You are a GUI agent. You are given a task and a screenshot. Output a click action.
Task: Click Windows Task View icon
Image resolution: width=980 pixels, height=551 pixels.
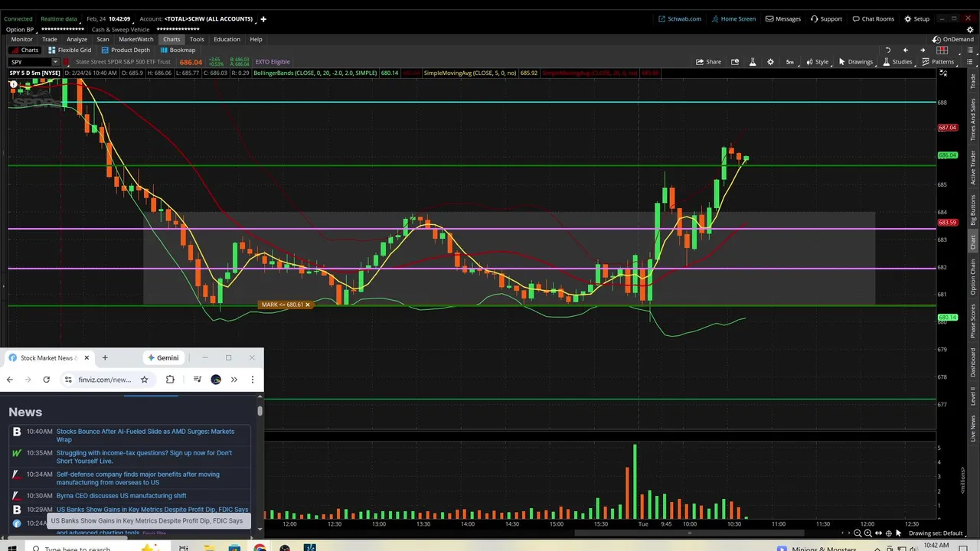[x=184, y=548]
